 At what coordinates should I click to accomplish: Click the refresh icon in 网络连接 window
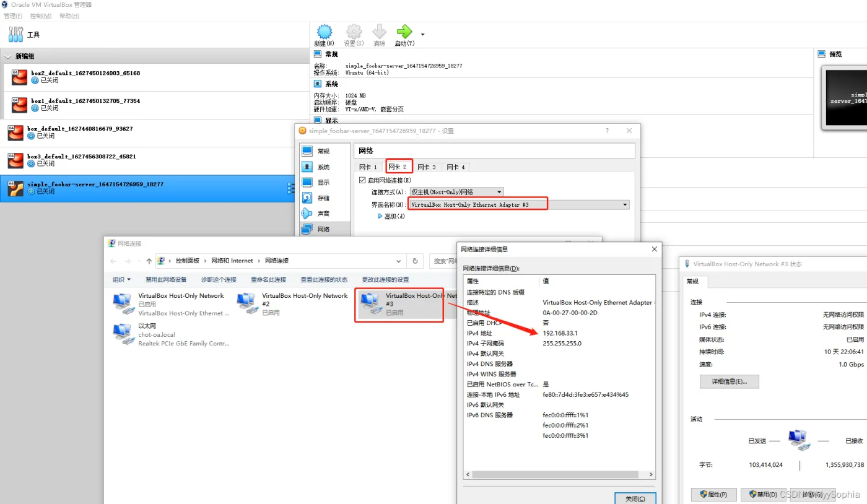coord(416,261)
